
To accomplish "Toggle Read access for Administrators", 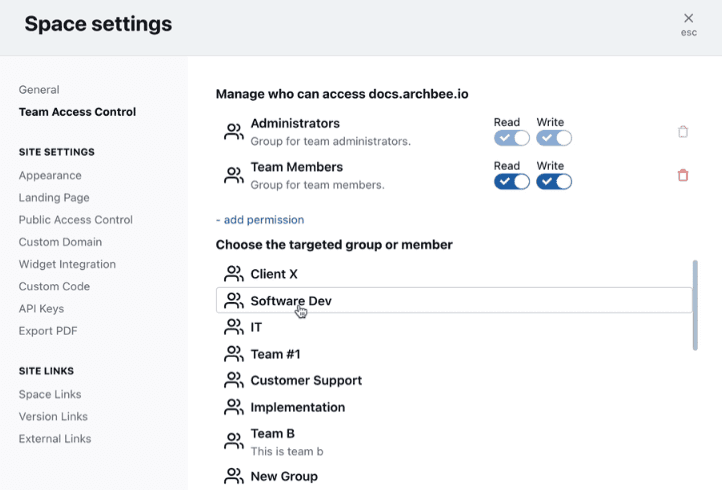I will (511, 138).
